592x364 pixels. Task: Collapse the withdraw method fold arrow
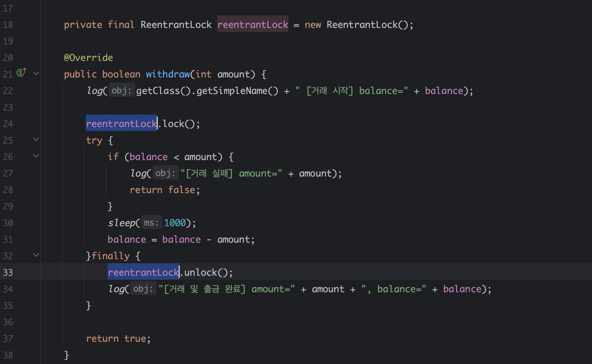point(36,73)
